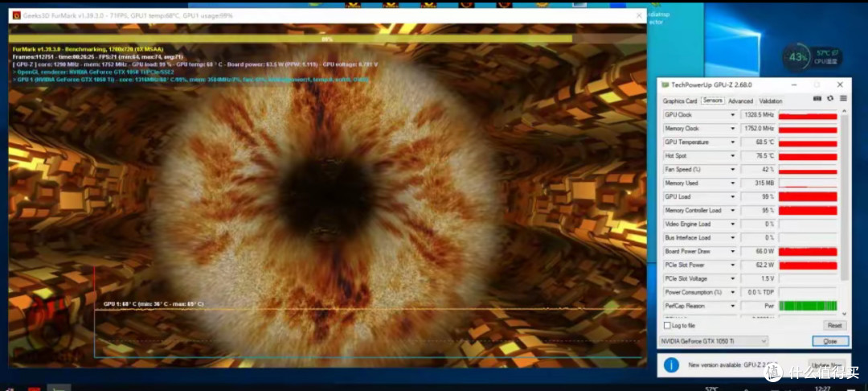Click the Update Now button

tap(827, 365)
